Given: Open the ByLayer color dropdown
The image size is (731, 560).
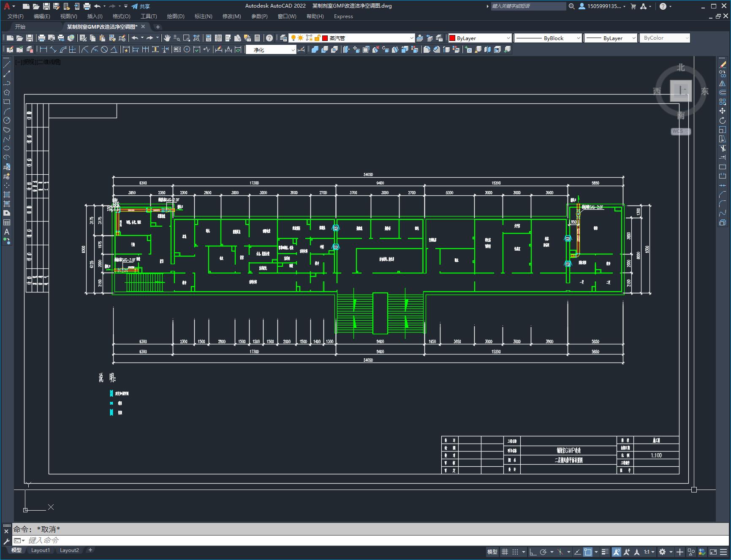Looking at the screenshot, I should pos(480,38).
